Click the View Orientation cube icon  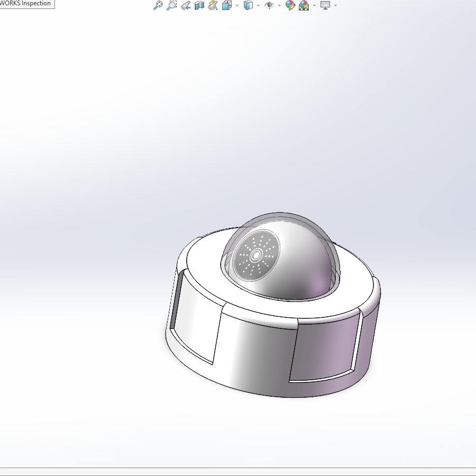227,5
